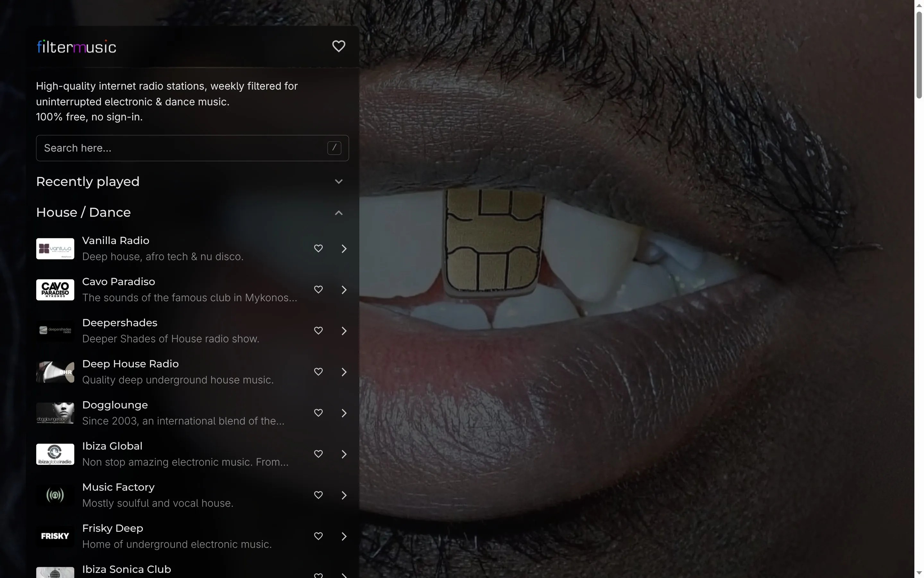Screen dimensions: 924x578
Task: Expand the Recently played section
Action: [x=338, y=181]
